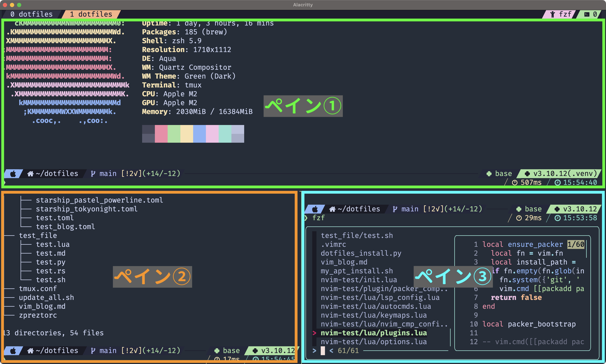Click git branch icon in pane 2 prompt

pos(93,351)
